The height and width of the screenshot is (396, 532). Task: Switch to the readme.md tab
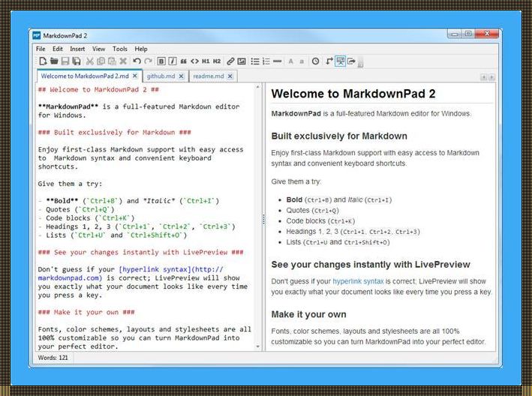pyautogui.click(x=209, y=76)
